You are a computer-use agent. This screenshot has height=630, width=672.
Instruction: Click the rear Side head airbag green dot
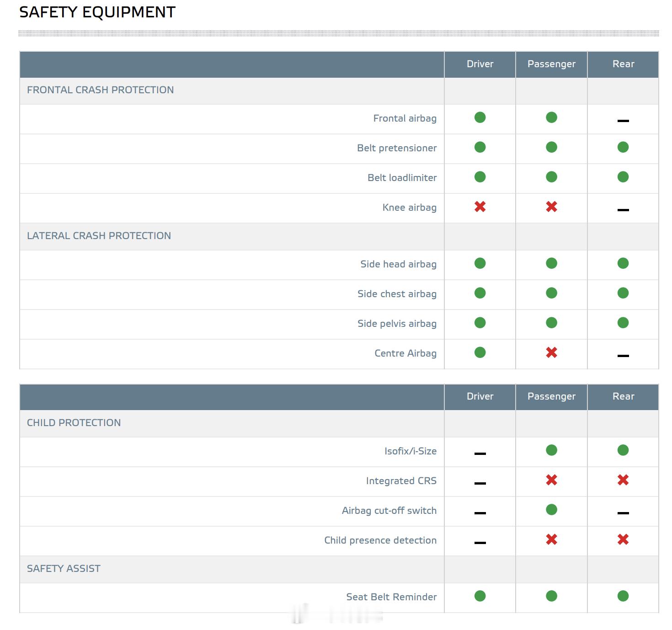pos(623,263)
